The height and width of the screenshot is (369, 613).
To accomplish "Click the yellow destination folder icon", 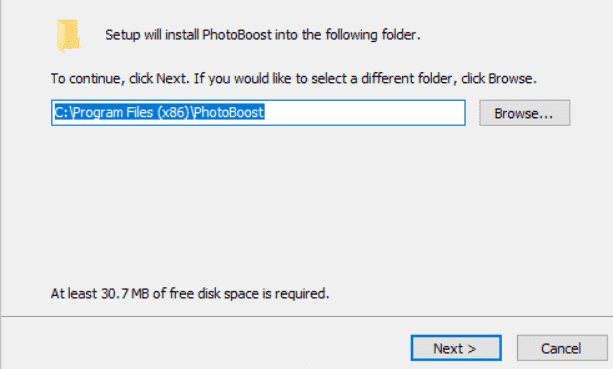I will pyautogui.click(x=68, y=35).
